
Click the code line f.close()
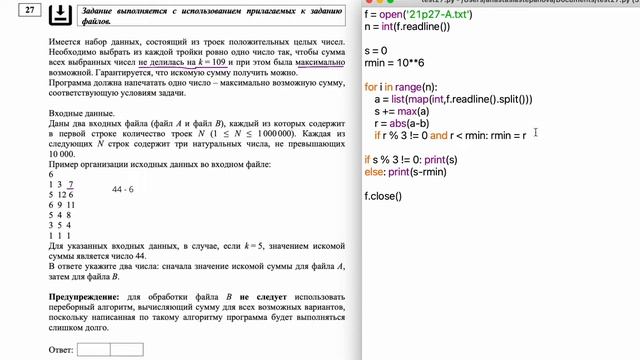coord(383,196)
